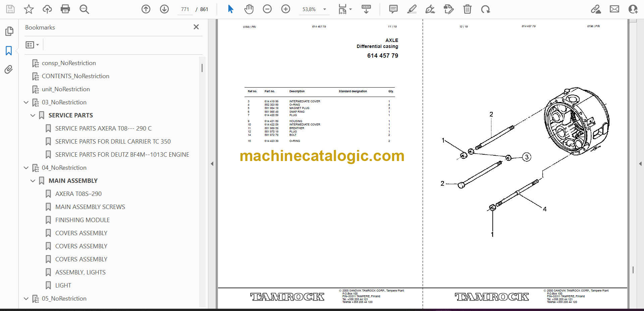Collapse the SERVICE PARTS bookmark group
The image size is (644, 311).
[33, 115]
